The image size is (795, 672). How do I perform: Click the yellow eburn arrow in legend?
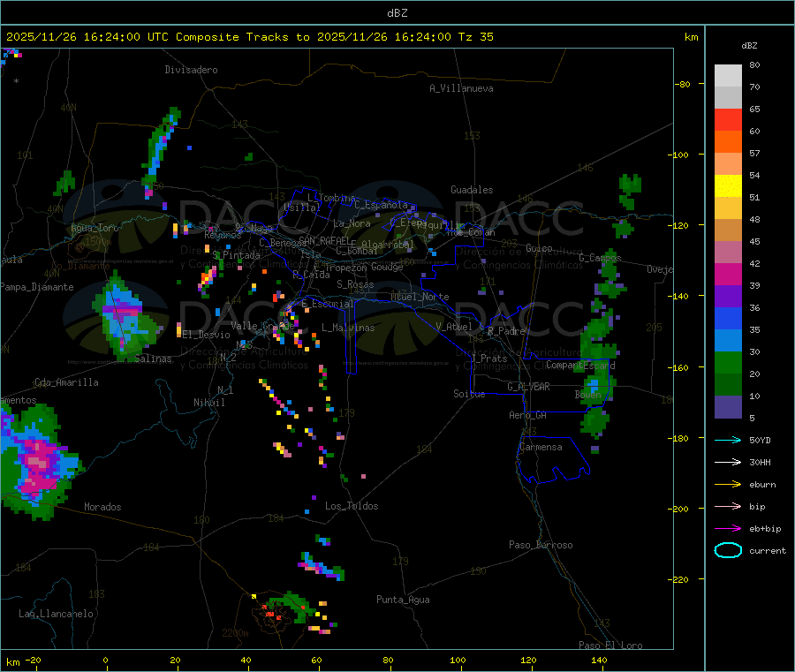point(728,485)
